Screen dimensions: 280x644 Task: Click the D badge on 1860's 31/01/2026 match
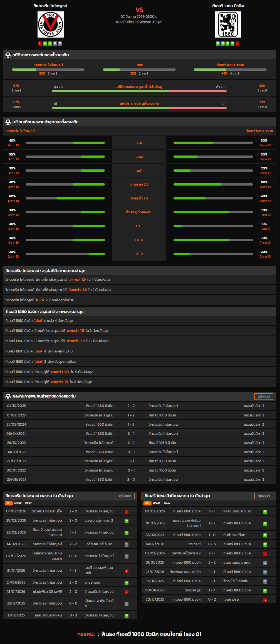tap(265, 563)
